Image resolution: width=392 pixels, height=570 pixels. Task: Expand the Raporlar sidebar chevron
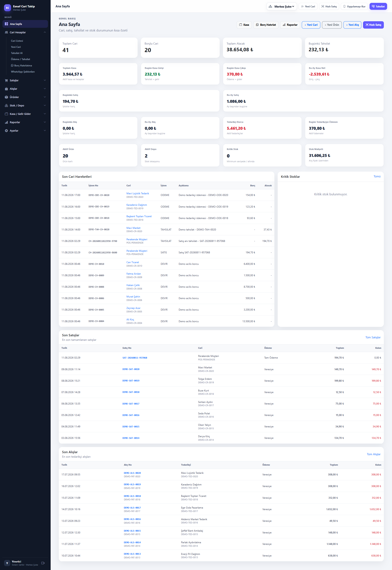45,122
